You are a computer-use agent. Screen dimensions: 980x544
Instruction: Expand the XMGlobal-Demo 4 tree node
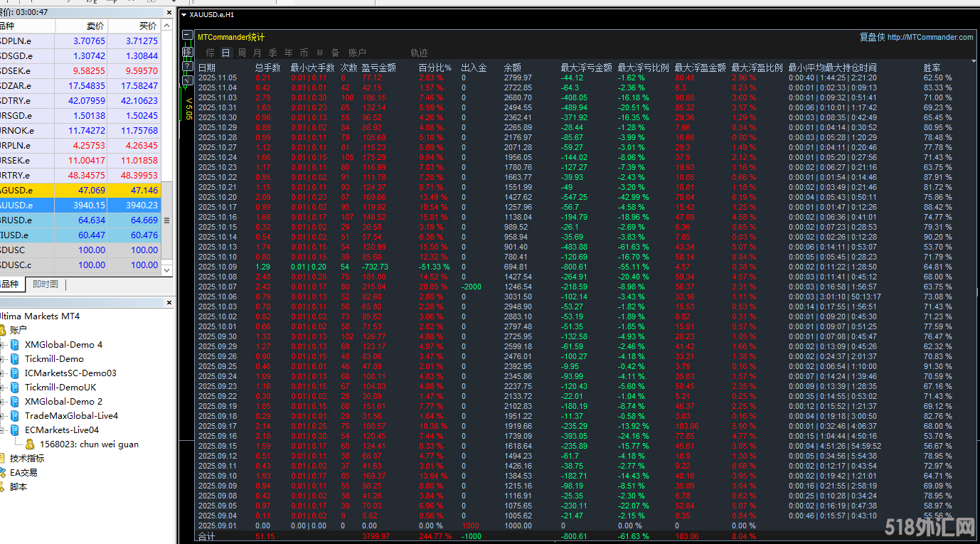point(2,345)
